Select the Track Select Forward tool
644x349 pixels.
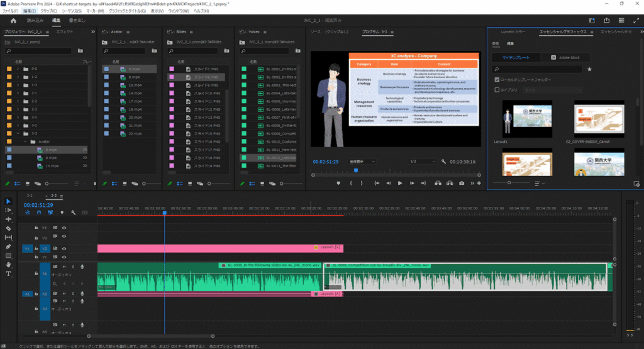point(8,210)
